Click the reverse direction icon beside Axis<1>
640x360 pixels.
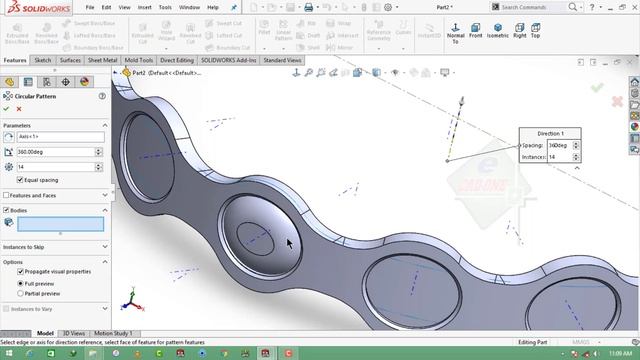click(9, 137)
